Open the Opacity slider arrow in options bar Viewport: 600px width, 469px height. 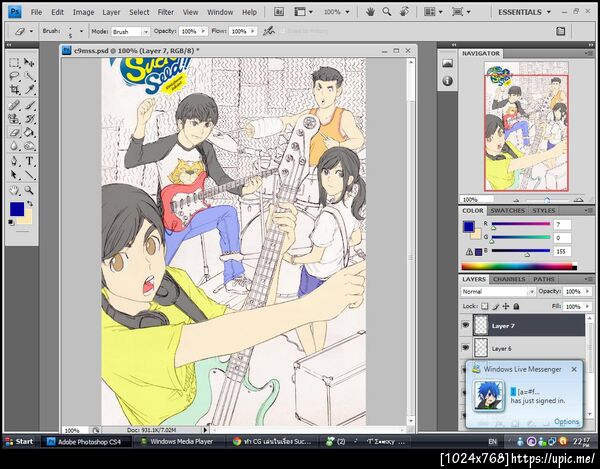pos(203,31)
